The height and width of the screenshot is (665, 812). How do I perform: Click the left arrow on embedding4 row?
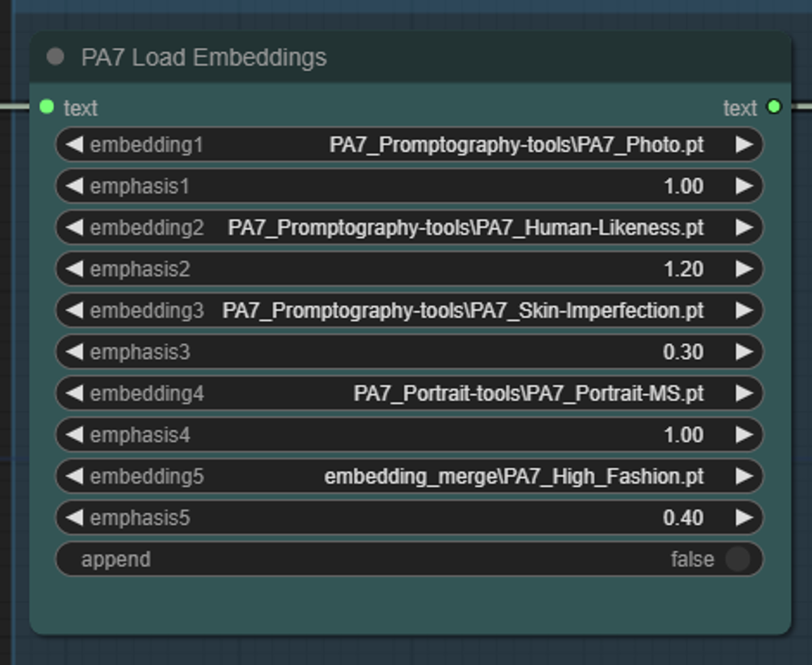click(x=74, y=393)
